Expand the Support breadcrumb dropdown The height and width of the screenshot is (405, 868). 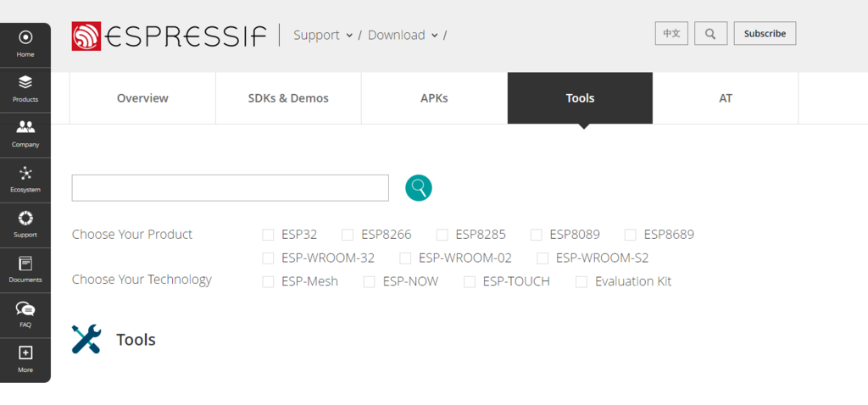323,35
